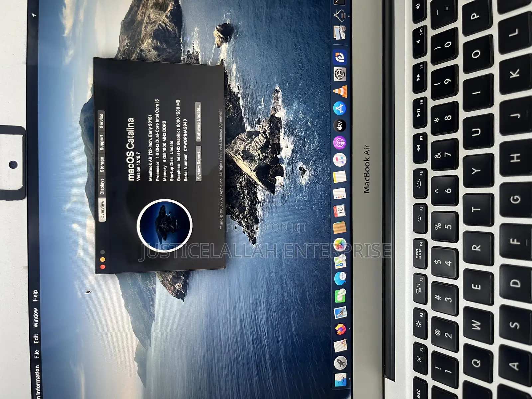Click the Software Update... button
The height and width of the screenshot is (399, 532).
(x=198, y=121)
